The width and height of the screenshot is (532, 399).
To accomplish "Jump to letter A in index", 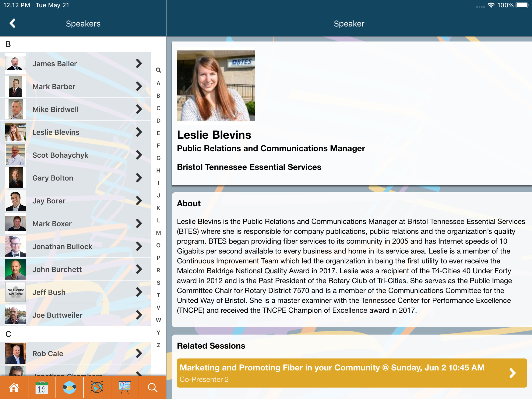I will 158,83.
